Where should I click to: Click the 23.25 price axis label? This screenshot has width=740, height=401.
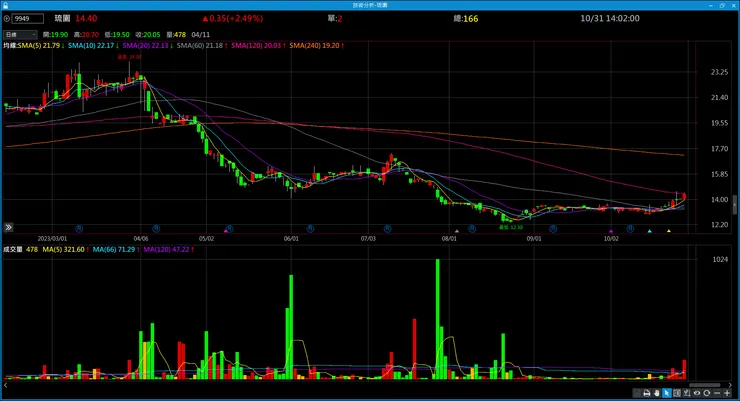(x=719, y=72)
